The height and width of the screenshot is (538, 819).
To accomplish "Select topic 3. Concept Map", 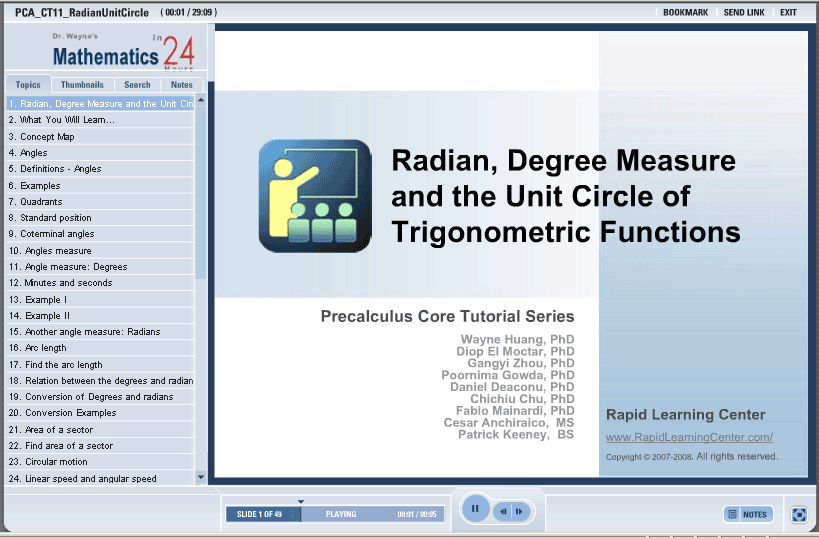I will coord(100,136).
